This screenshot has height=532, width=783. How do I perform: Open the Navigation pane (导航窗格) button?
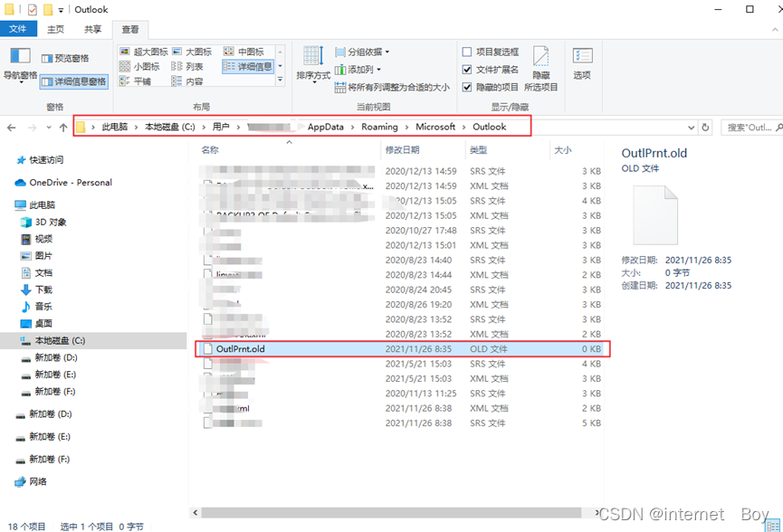click(20, 65)
